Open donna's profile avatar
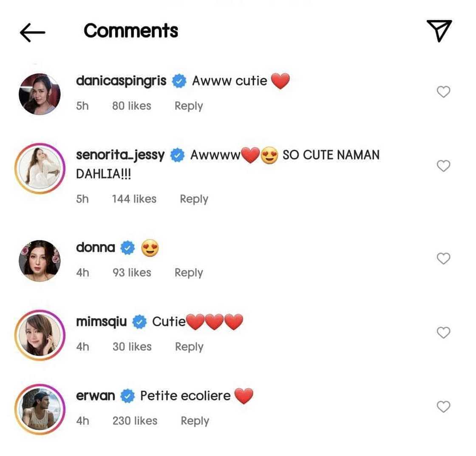The image size is (476, 456). pos(40,260)
